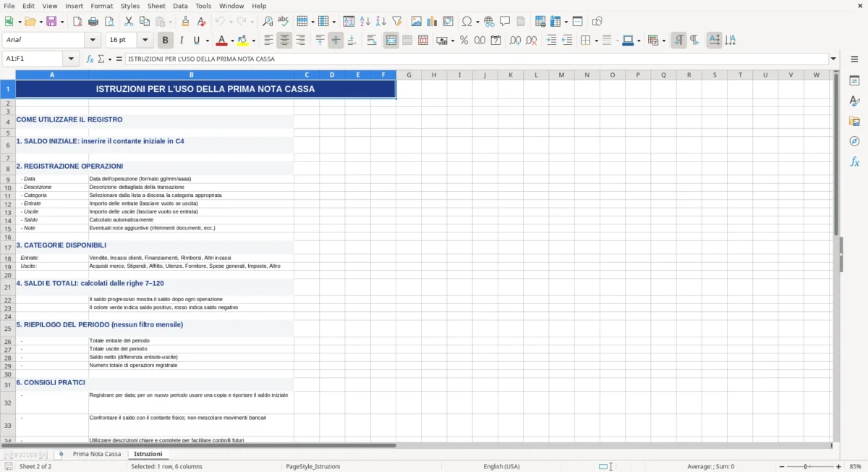
Task: Click the Cut scissors icon
Action: (x=129, y=22)
